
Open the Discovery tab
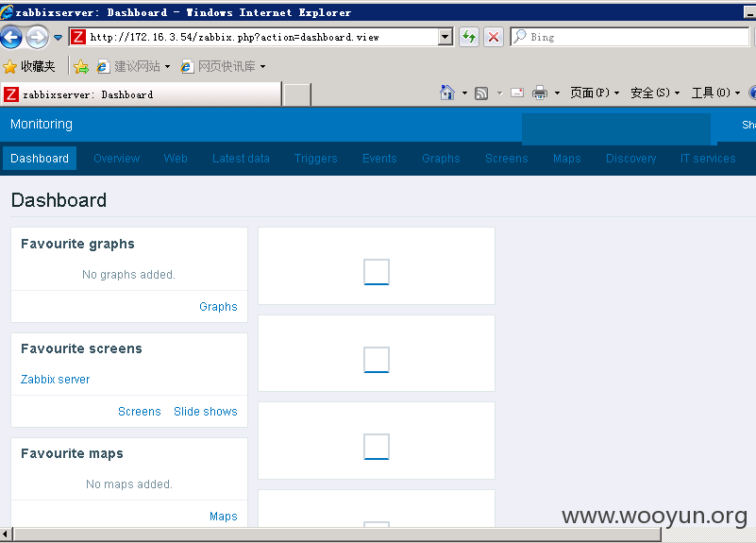630,158
